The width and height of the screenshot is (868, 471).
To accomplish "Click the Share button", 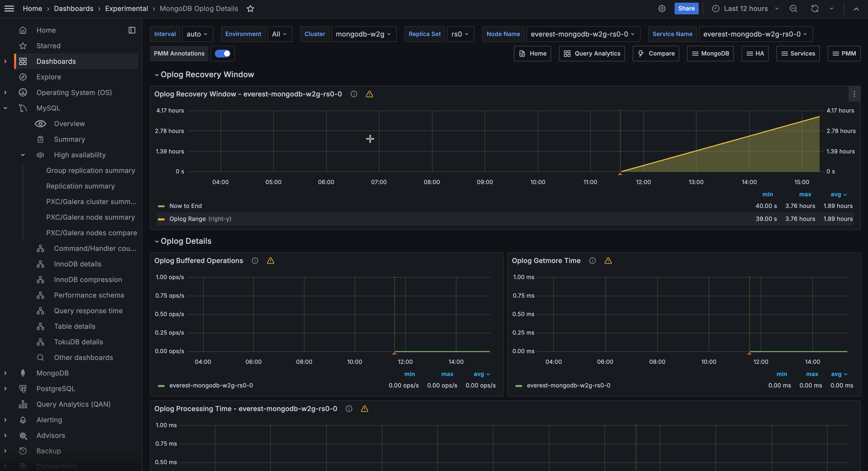I will (686, 9).
